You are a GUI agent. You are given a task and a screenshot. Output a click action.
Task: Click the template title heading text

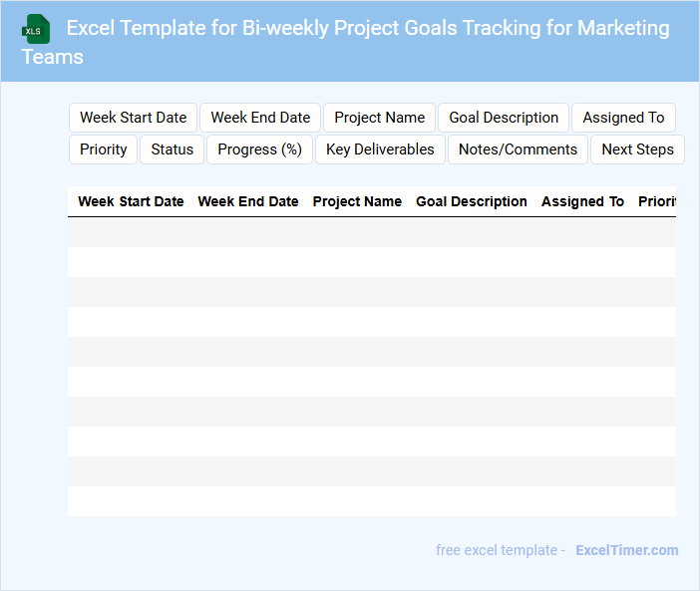(367, 29)
